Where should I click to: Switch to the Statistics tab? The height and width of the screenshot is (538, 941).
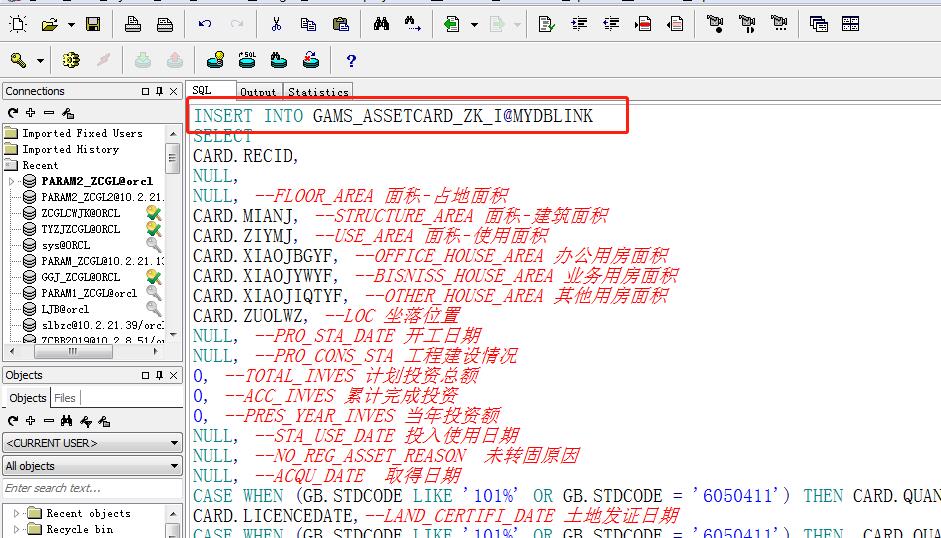click(318, 92)
